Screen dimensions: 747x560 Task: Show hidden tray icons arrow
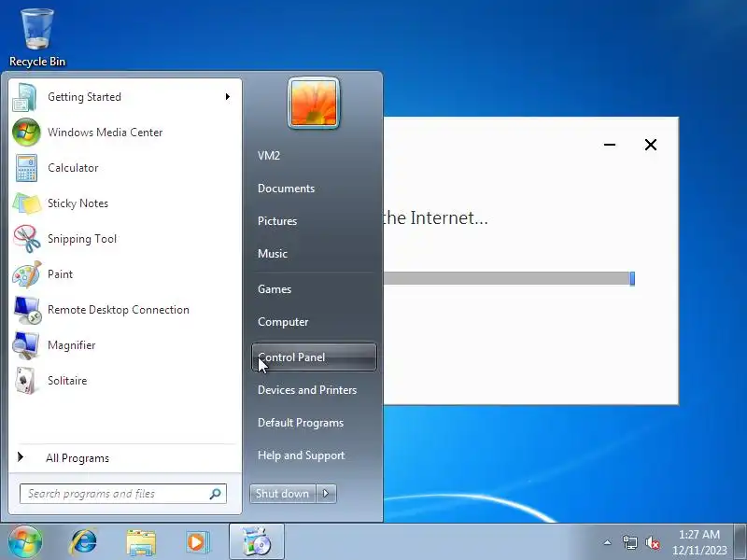607,542
